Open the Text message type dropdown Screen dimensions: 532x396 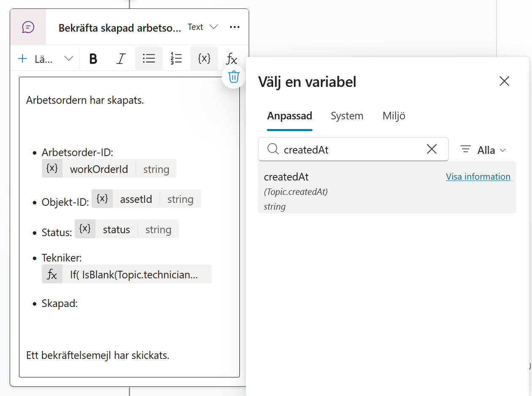pos(203,27)
